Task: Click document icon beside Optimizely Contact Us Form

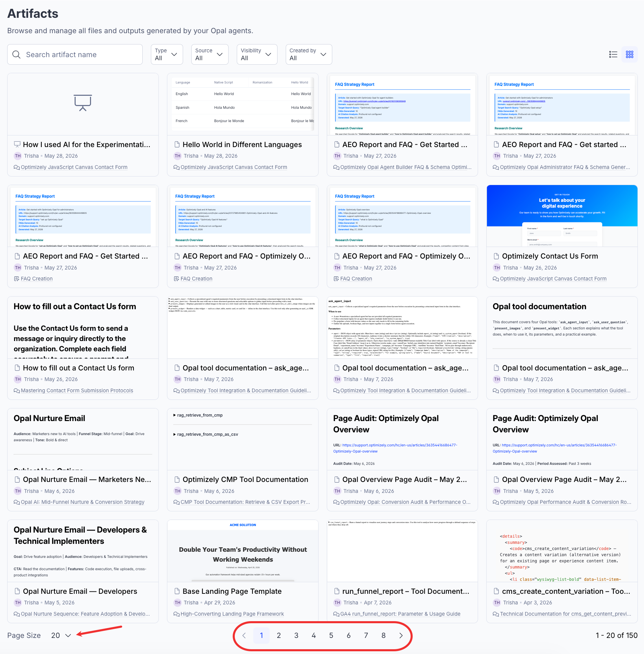Action: pos(497,256)
